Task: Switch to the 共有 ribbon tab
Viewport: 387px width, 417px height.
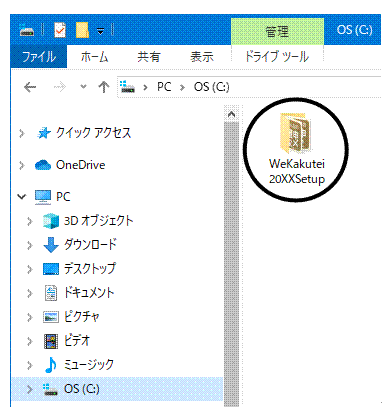Action: click(x=149, y=57)
